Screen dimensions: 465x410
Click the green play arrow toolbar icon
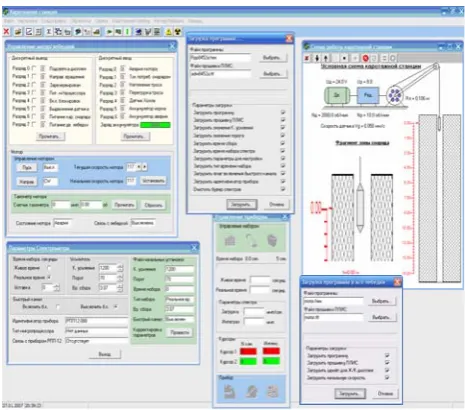(x=109, y=32)
